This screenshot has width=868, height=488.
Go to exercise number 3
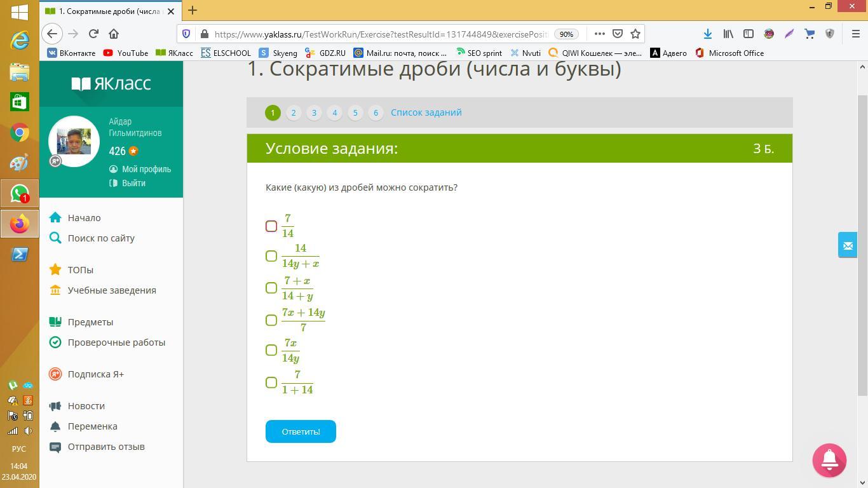[x=314, y=112]
